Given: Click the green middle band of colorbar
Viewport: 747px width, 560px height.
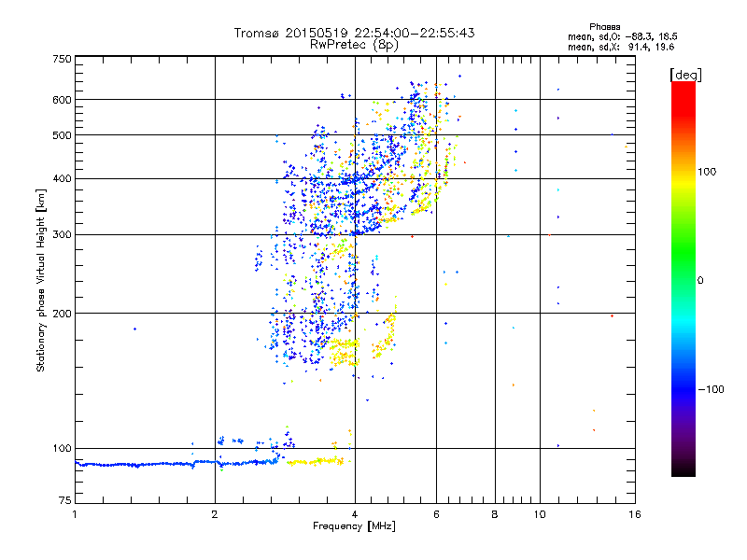Looking at the screenshot, I should 684,252.
